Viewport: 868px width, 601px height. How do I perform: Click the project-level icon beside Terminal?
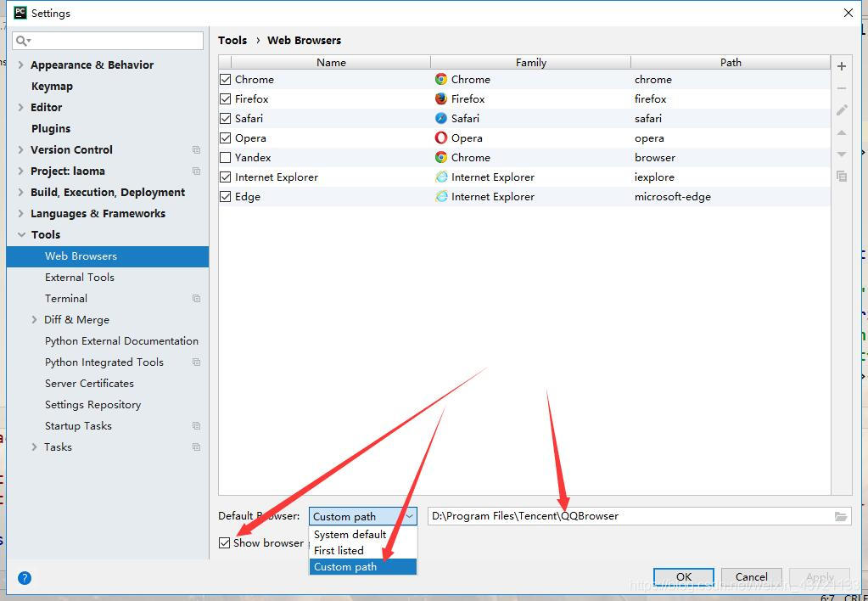click(x=196, y=298)
